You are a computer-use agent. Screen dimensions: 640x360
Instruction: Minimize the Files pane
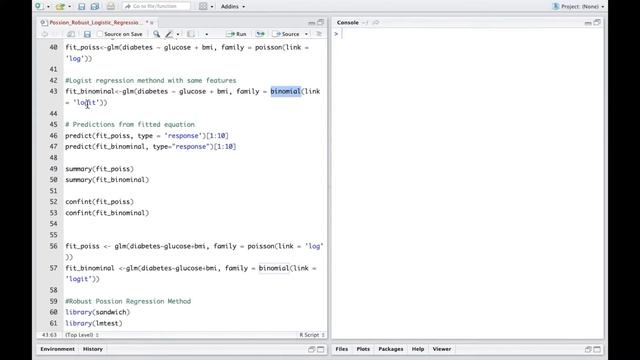click(588, 349)
